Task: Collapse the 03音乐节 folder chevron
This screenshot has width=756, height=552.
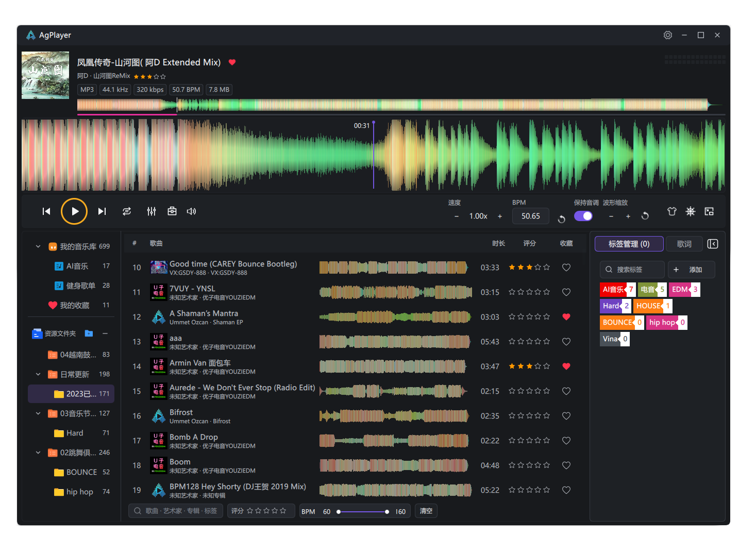Action: 38,413
